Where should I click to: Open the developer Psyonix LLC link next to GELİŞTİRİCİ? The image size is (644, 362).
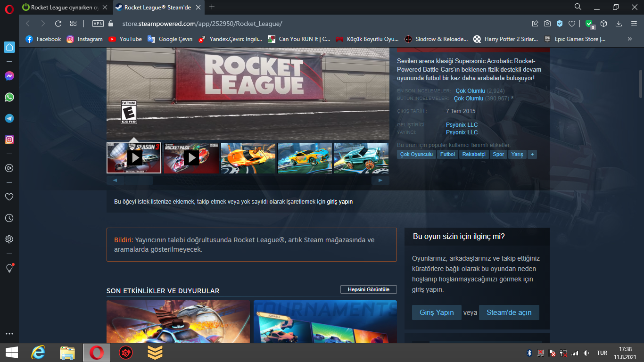(x=462, y=125)
